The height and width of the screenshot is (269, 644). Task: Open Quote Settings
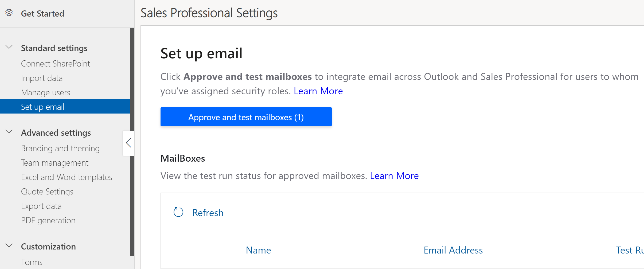[x=47, y=192]
